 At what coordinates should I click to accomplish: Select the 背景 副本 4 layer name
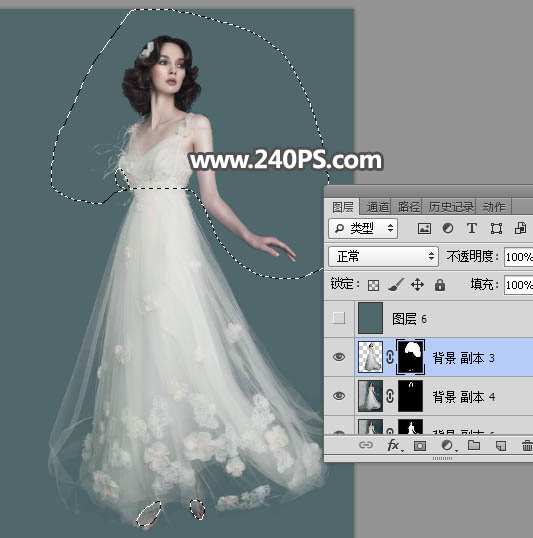click(463, 397)
